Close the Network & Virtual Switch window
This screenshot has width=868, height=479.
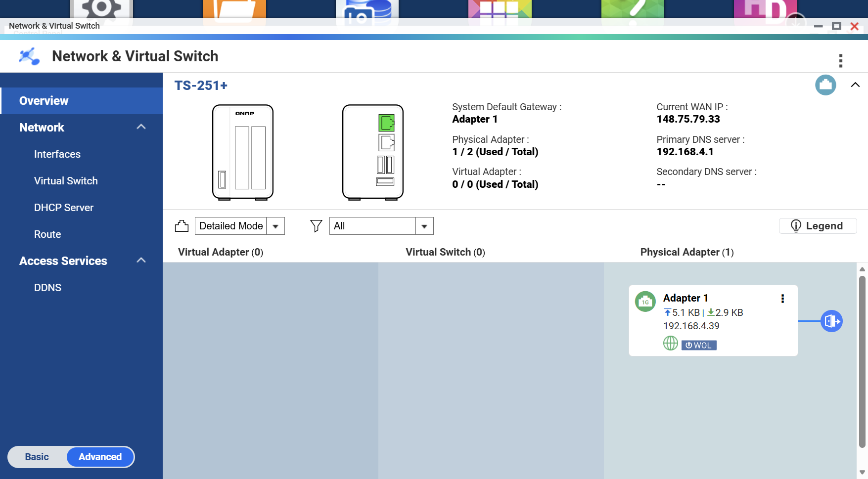tap(854, 26)
